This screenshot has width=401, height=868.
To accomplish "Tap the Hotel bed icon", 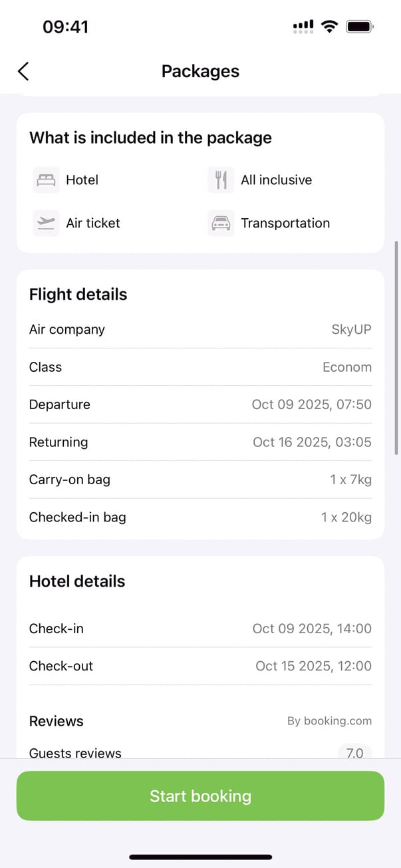I will (46, 180).
